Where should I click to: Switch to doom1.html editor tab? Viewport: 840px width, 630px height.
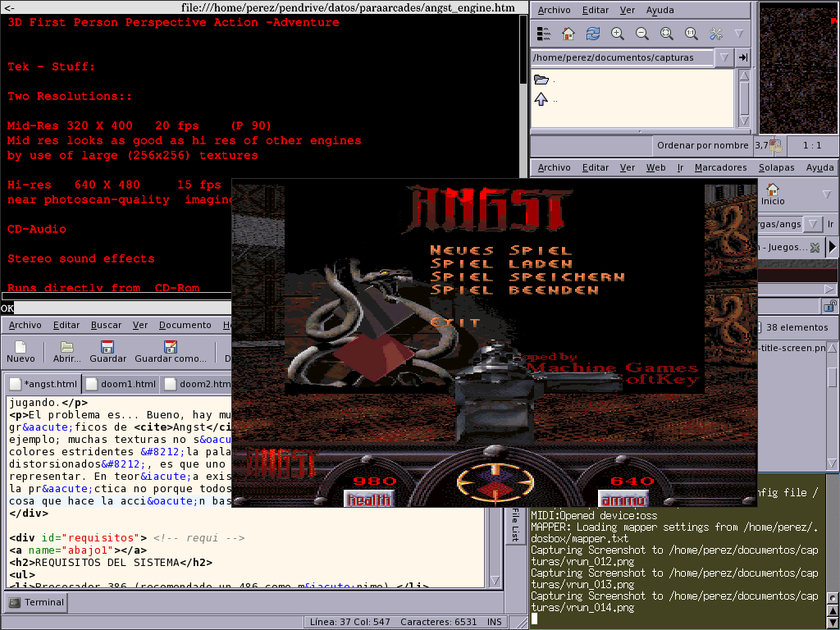(x=121, y=384)
